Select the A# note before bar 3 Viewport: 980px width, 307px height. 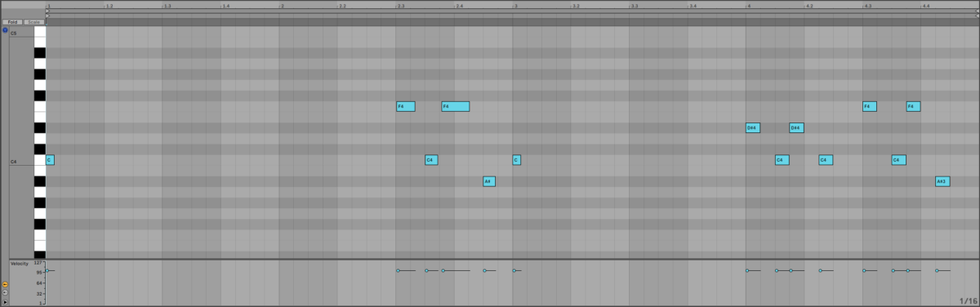coord(489,181)
